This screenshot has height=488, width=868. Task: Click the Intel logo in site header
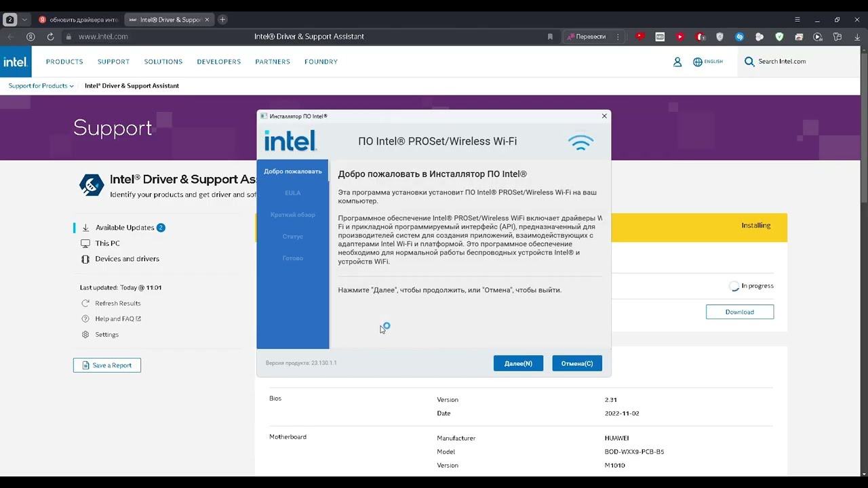pyautogui.click(x=15, y=62)
